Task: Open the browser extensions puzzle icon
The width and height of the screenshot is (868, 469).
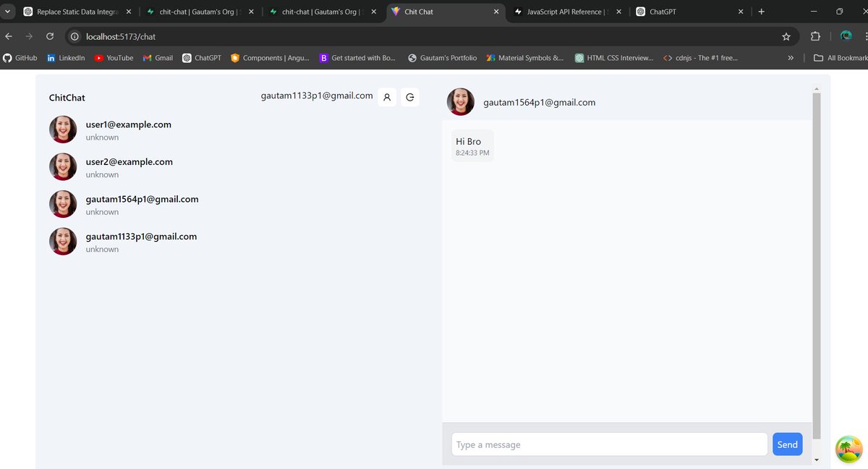Action: [x=816, y=35]
